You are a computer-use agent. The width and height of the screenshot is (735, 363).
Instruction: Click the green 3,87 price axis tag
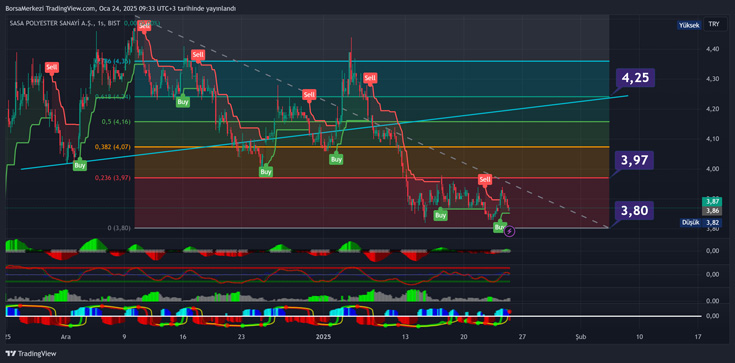712,202
